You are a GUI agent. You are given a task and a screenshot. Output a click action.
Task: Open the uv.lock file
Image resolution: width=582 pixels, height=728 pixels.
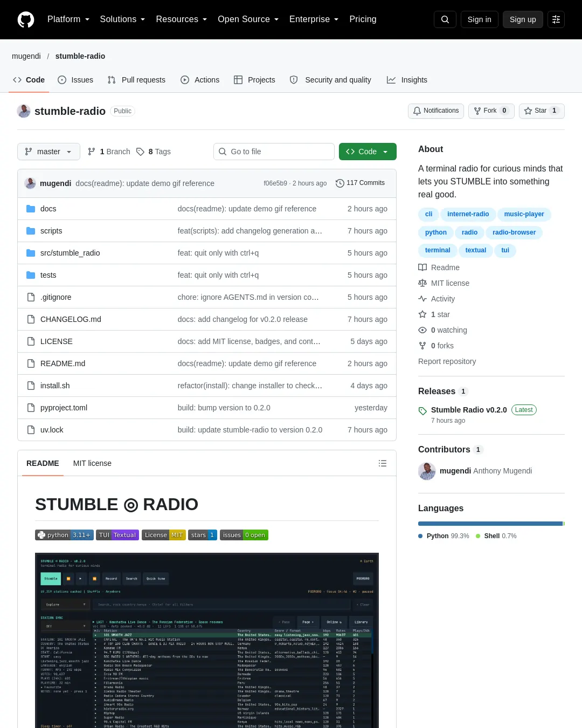pyautogui.click(x=52, y=430)
